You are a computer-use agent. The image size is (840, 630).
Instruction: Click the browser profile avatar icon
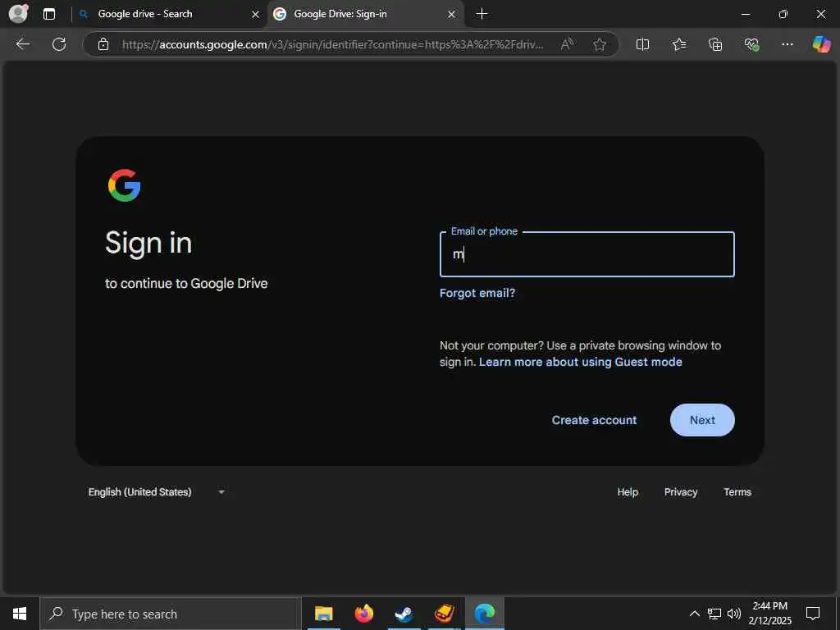(18, 13)
